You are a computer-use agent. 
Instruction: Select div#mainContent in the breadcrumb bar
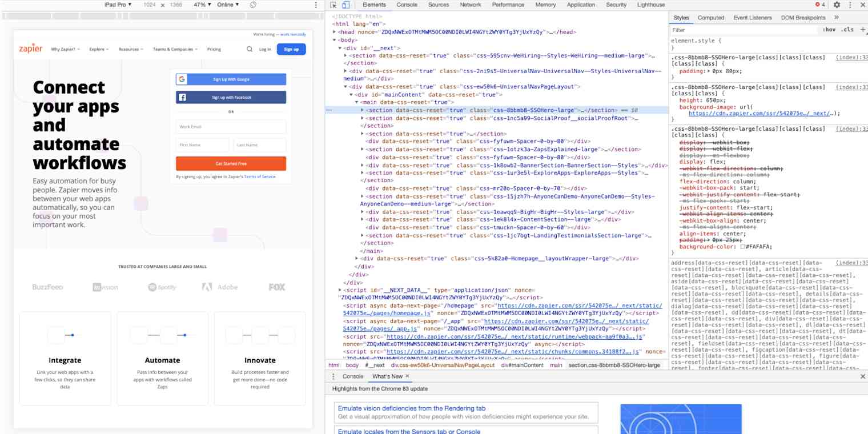click(x=523, y=365)
